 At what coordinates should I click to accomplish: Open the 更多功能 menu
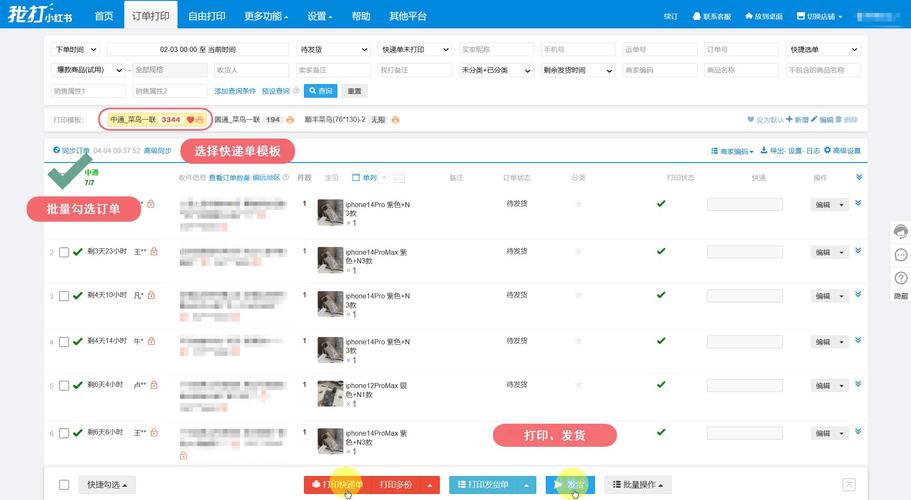266,16
